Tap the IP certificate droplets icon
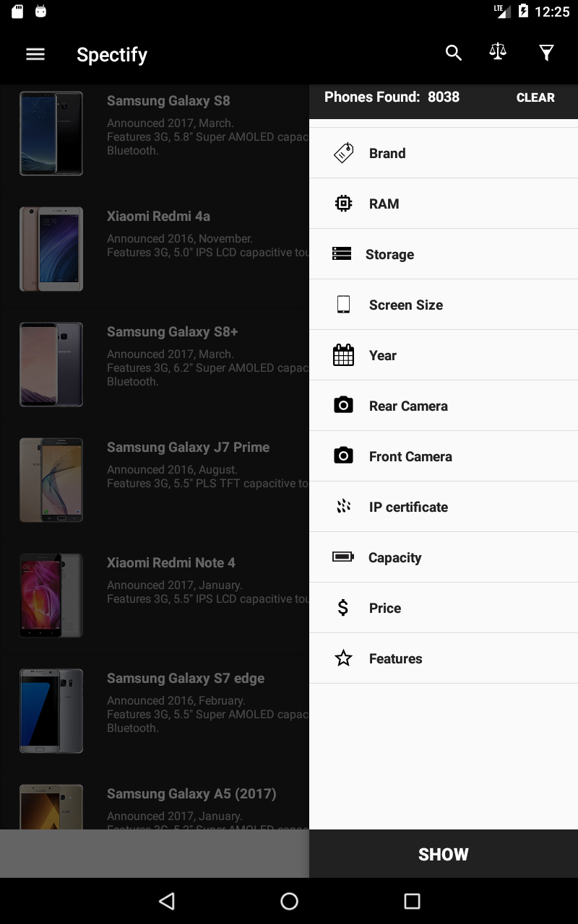 coord(344,507)
